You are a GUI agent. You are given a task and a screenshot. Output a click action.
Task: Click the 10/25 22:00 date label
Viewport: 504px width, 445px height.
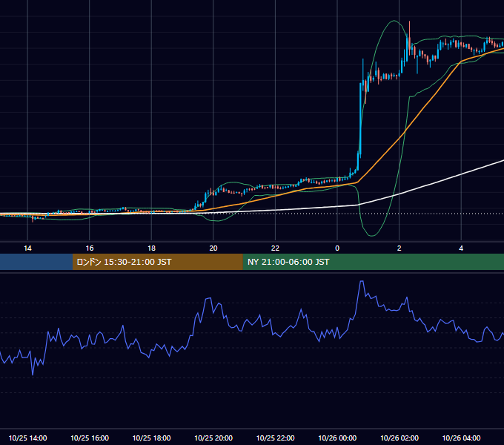pyautogui.click(x=275, y=438)
